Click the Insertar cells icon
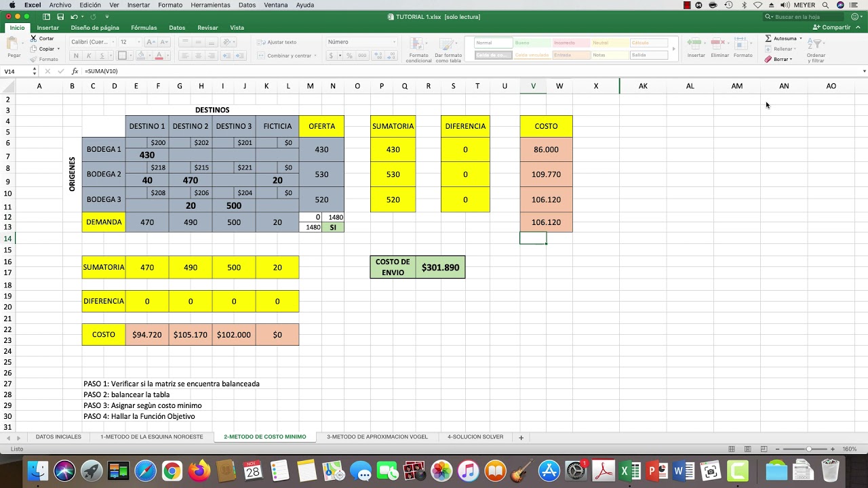 tap(696, 44)
